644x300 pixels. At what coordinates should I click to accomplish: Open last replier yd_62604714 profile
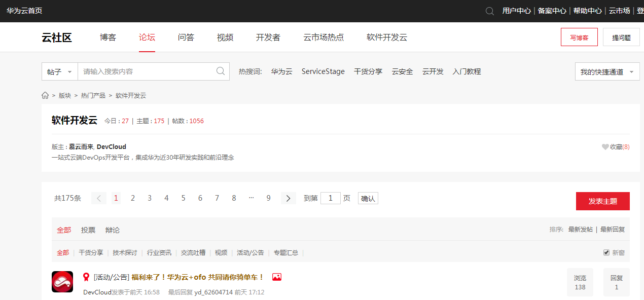pyautogui.click(x=213, y=292)
